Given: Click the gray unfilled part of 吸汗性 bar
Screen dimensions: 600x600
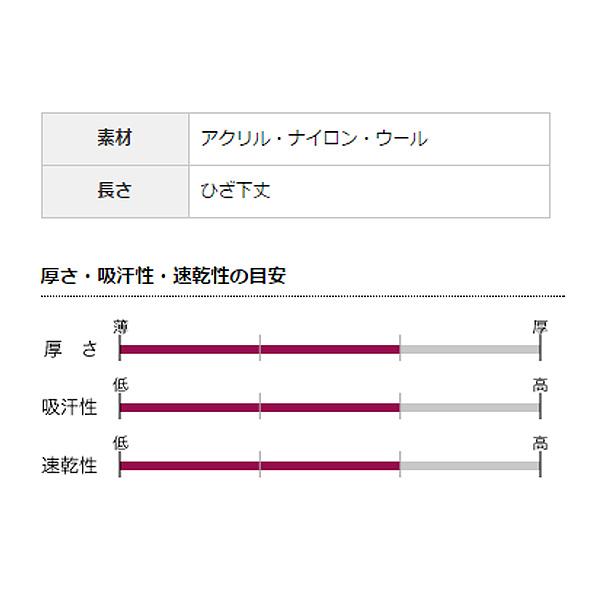Looking at the screenshot, I should (x=470, y=407).
